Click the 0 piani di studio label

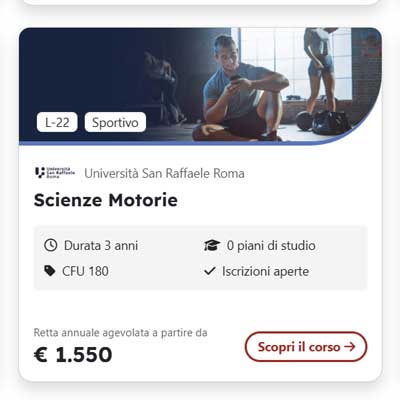[271, 246]
